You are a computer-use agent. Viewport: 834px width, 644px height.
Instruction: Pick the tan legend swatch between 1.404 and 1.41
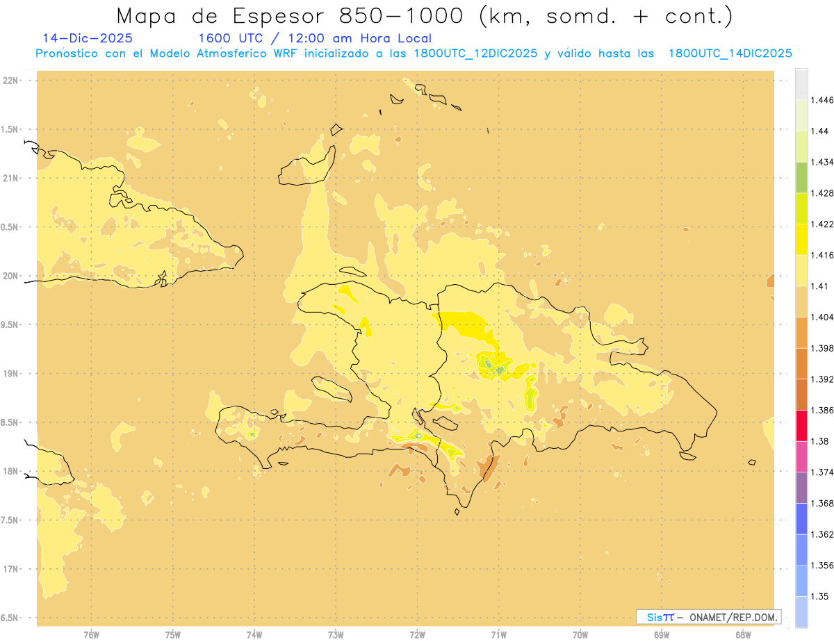point(801,302)
